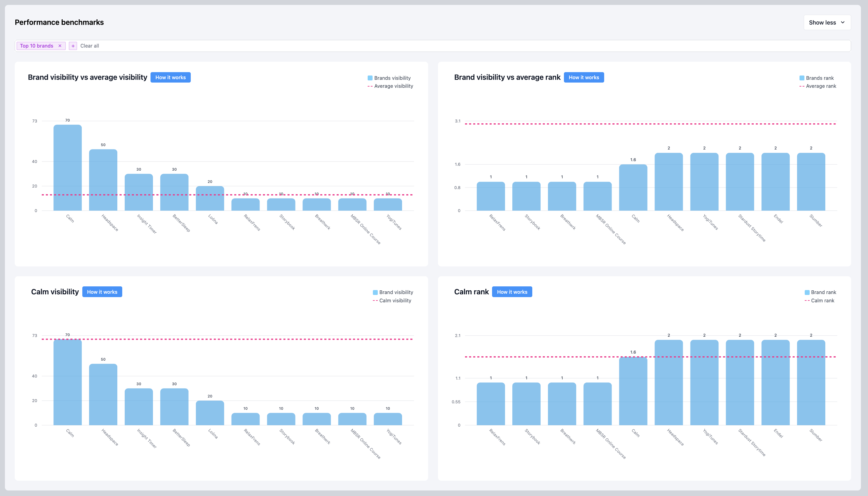Open How it works for average visibility chart
Image resolution: width=868 pixels, height=496 pixels.
tap(170, 77)
